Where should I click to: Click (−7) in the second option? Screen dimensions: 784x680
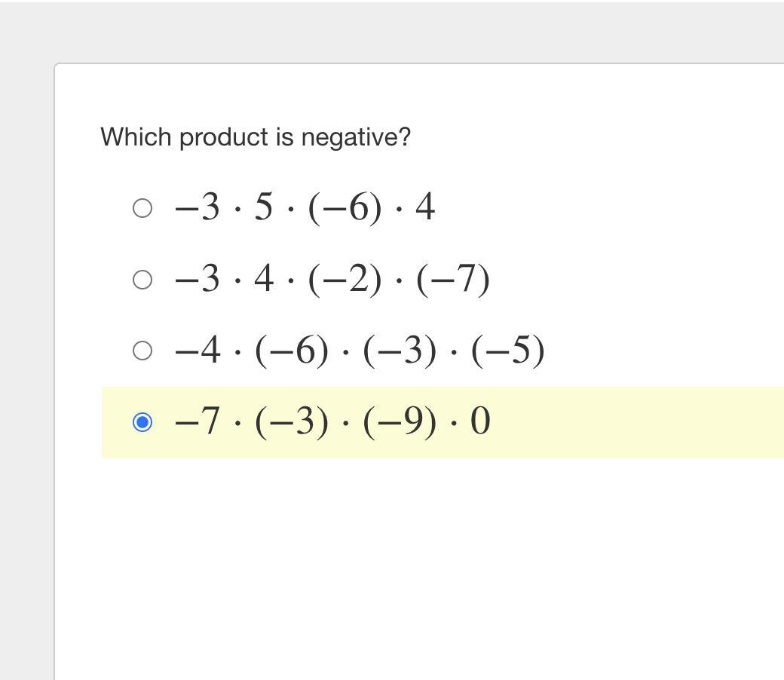[453, 280]
